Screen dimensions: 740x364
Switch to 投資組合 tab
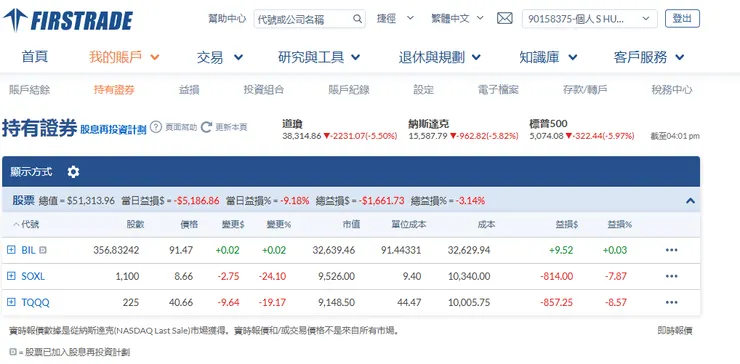coord(264,90)
